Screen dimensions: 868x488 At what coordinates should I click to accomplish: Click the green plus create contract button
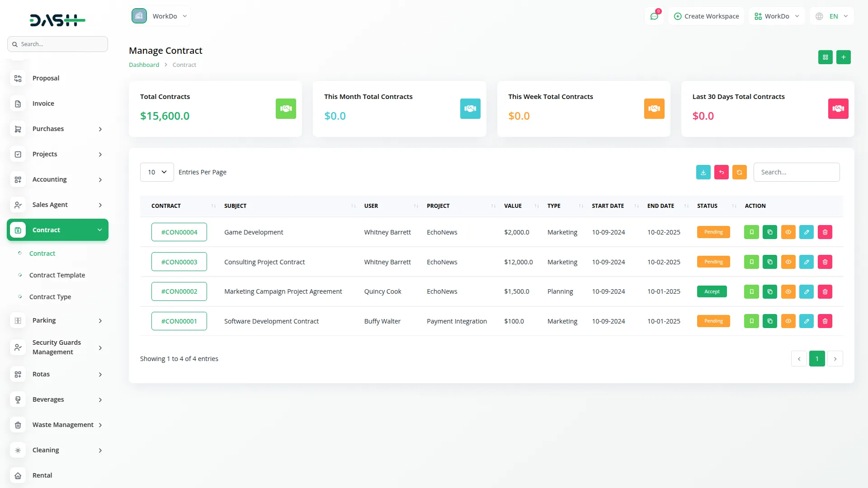843,57
